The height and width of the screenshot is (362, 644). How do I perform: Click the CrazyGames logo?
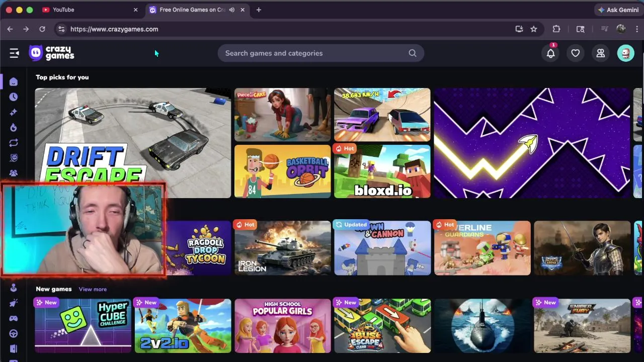coord(51,53)
